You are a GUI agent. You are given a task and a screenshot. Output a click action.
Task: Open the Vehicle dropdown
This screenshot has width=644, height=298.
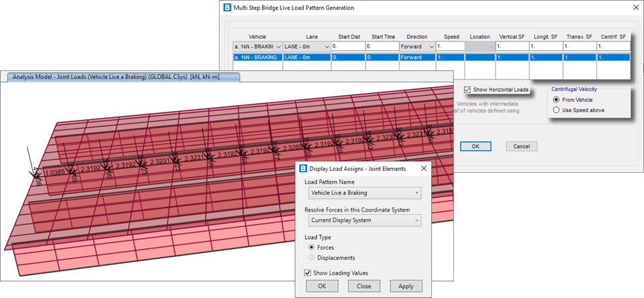coord(264,47)
